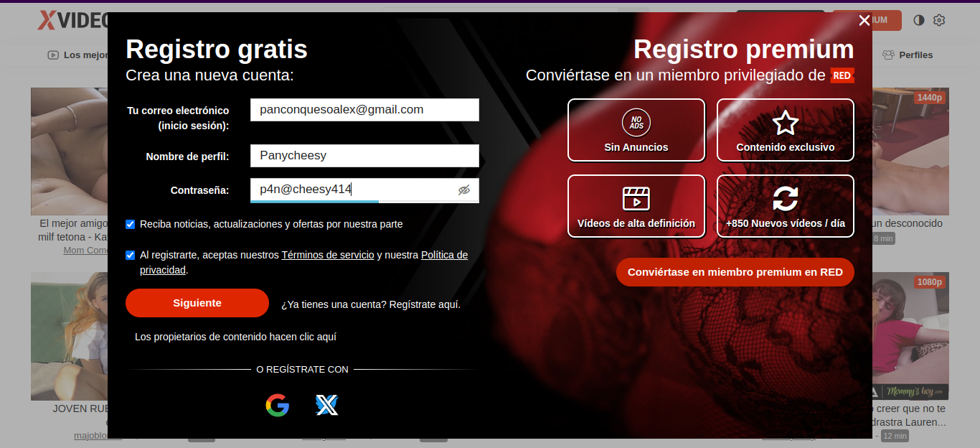Open the settings gear in the header
Viewport: 980px width, 448px height.
coord(938,20)
